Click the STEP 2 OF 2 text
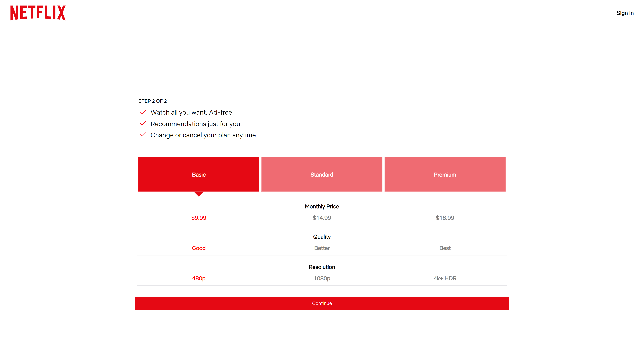 152,101
